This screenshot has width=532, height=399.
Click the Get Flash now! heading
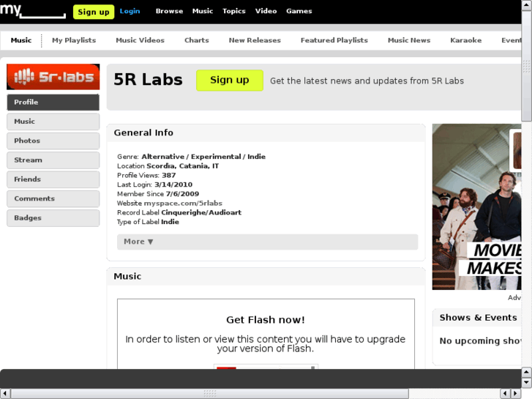click(266, 320)
